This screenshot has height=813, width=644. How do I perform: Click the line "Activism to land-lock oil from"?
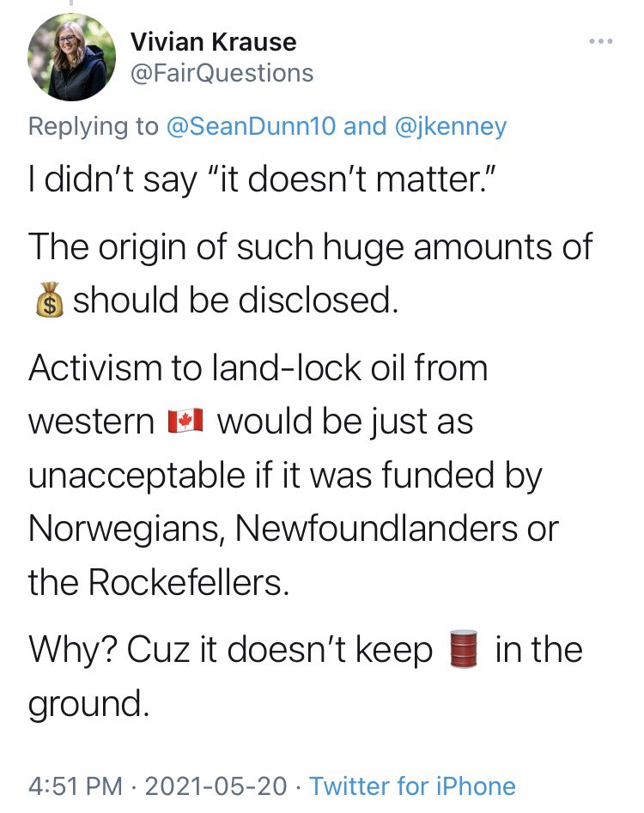coord(258,367)
